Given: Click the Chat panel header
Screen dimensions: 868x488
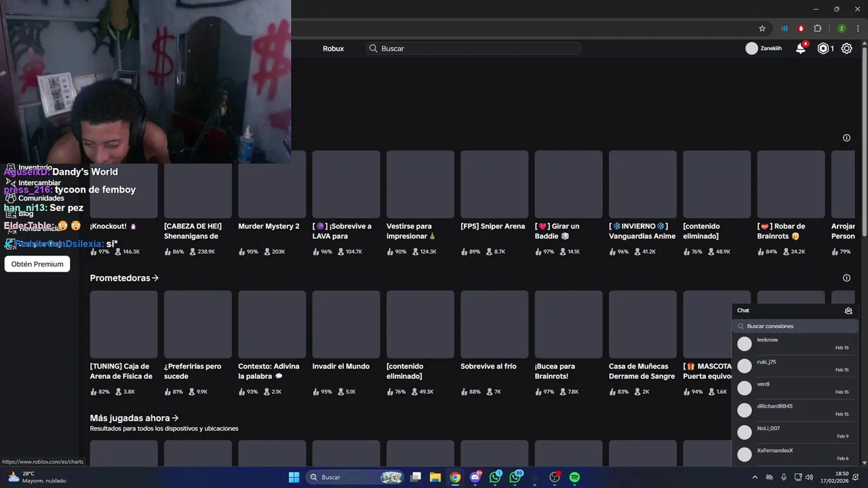Looking at the screenshot, I should (795, 310).
